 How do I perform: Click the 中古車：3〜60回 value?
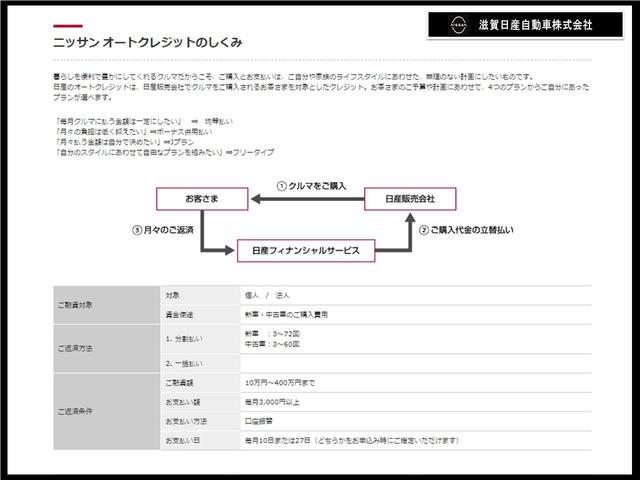point(272,344)
